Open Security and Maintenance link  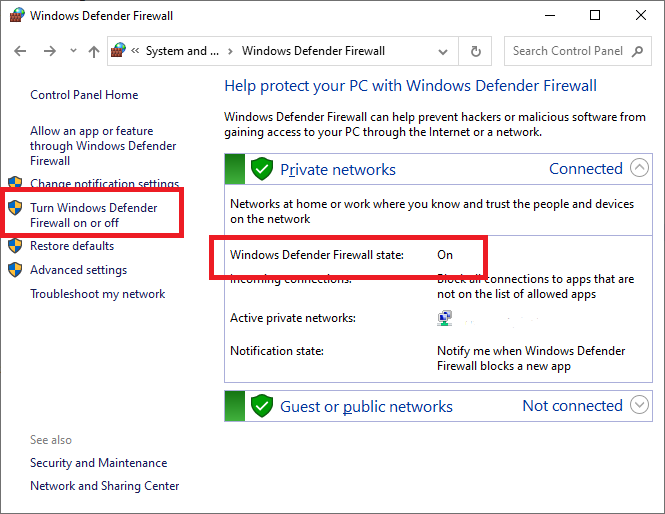point(98,463)
